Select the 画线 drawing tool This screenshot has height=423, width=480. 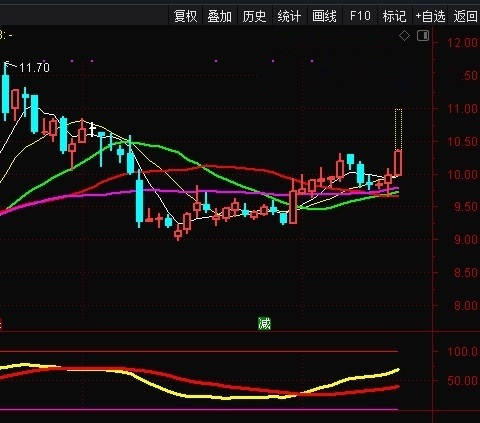coord(324,16)
